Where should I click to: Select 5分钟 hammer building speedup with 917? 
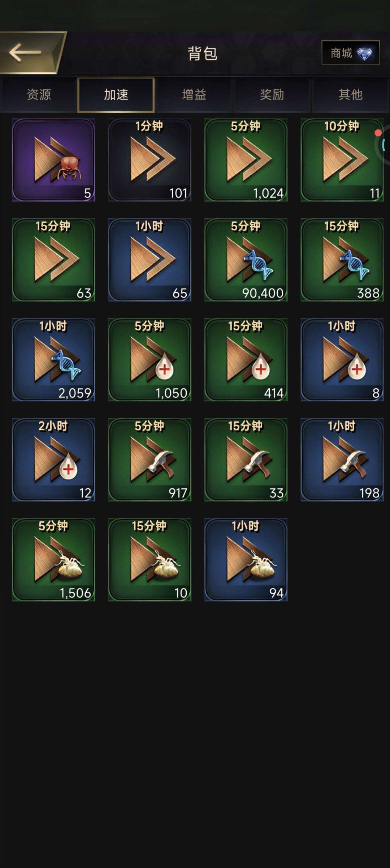[x=149, y=460]
